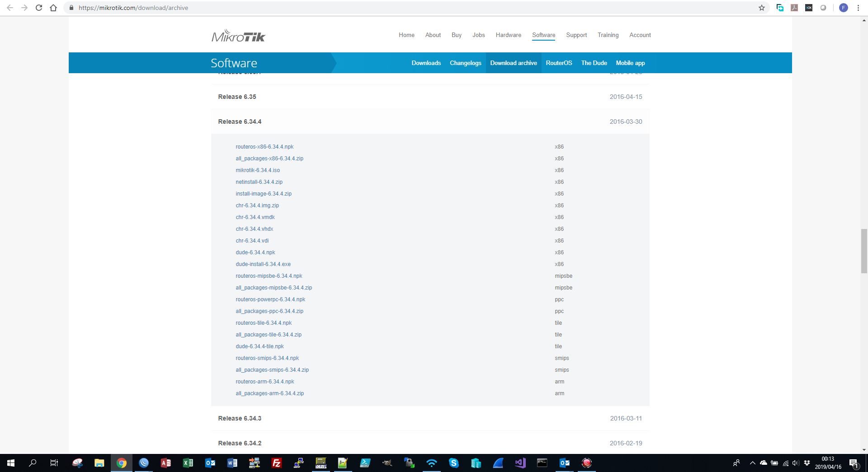Open Task View on the taskbar
868x472 pixels.
click(54, 463)
